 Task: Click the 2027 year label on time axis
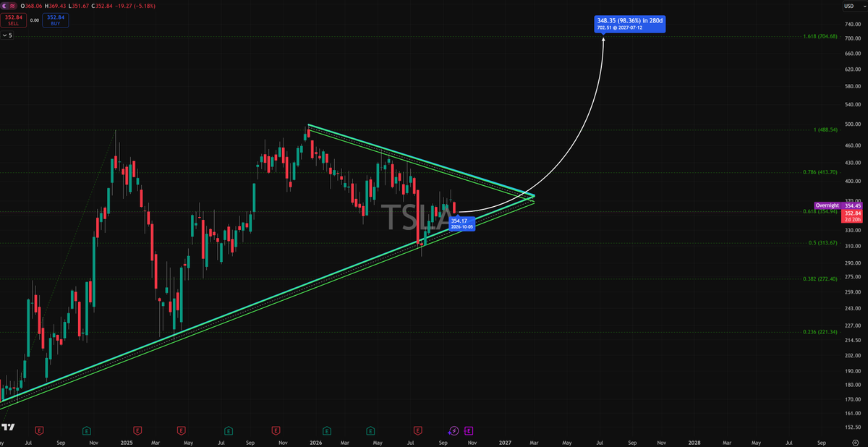(505, 441)
